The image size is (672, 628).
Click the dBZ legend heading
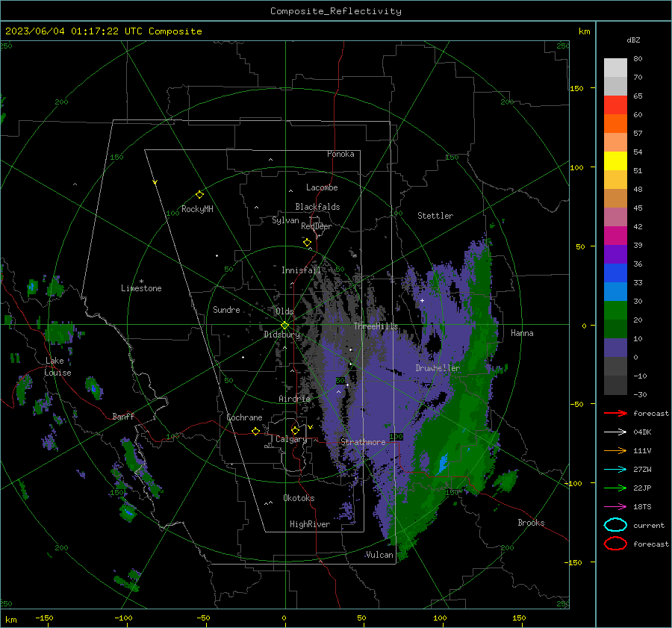(x=633, y=40)
